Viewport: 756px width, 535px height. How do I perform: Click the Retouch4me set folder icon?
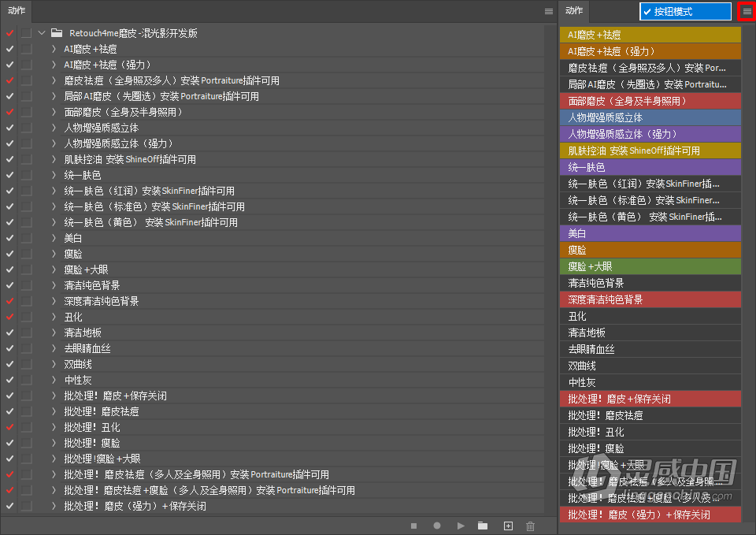57,33
